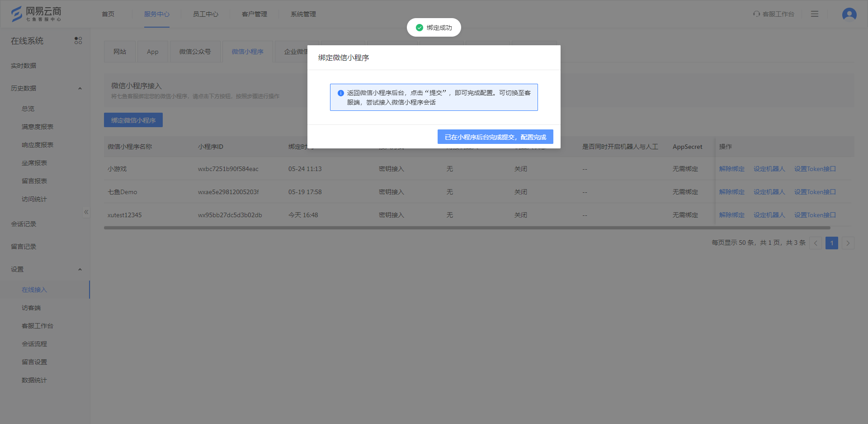This screenshot has width=868, height=424.
Task: Open 留言设置 under 设置
Action: (34, 362)
